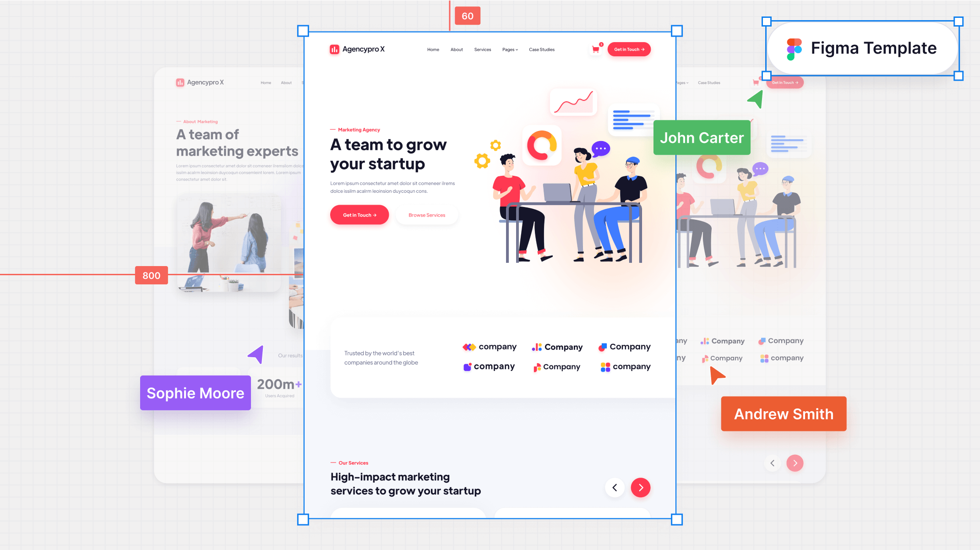Select the Services menu item in navbar
Screen dimensions: 980x550
coord(483,49)
